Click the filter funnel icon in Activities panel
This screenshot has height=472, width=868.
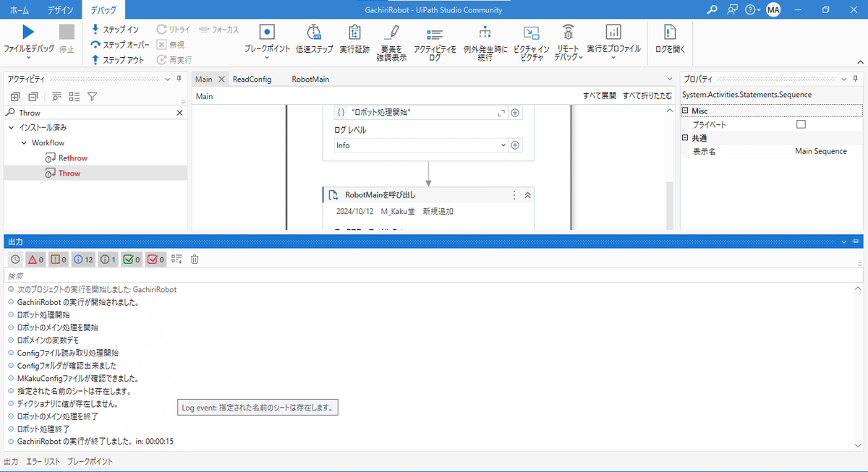[x=93, y=97]
